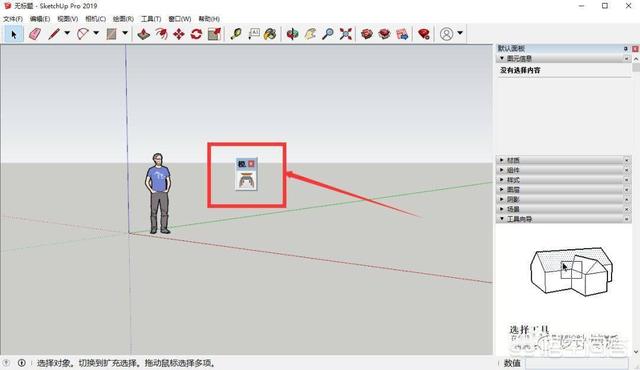The width and height of the screenshot is (640, 370).
Task: Toggle auto-hide pin on the default tray
Action: click(x=626, y=49)
